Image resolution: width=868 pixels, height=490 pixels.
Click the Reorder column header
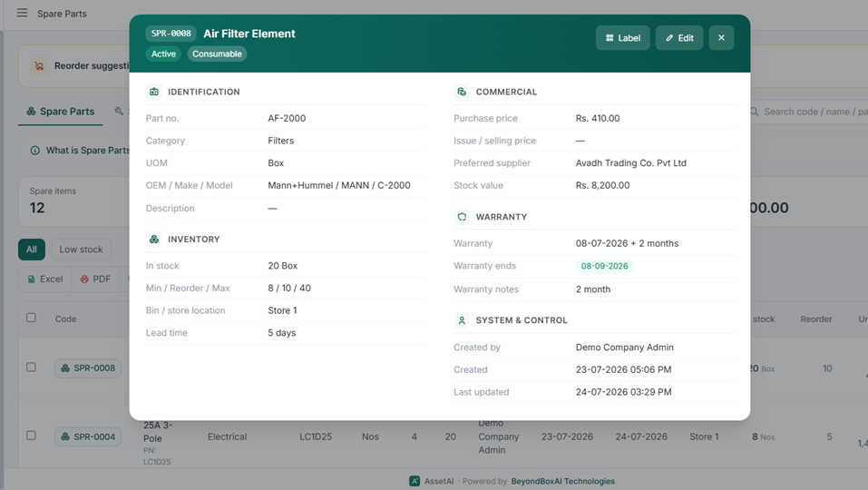(x=816, y=318)
